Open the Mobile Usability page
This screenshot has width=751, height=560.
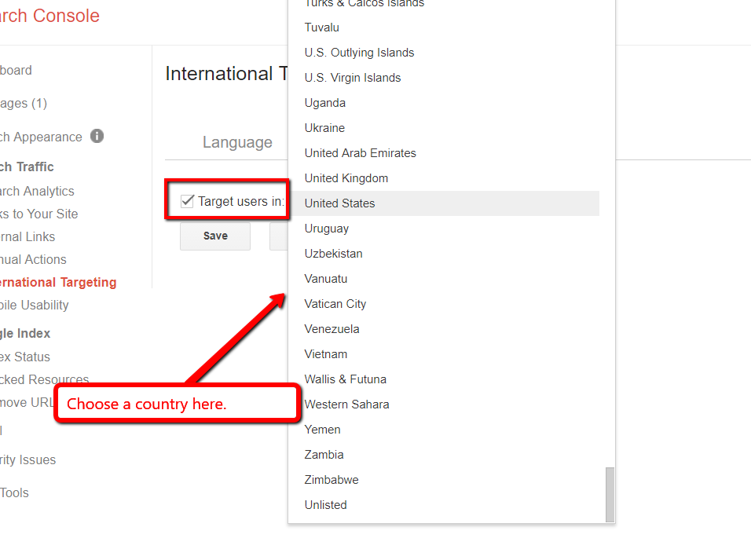35,305
